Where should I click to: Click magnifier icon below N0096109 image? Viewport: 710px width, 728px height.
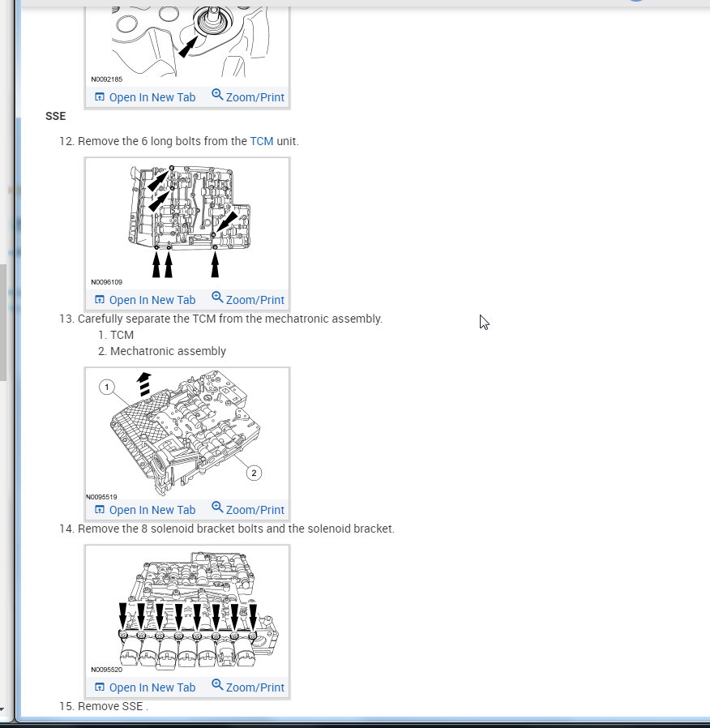coord(217,298)
